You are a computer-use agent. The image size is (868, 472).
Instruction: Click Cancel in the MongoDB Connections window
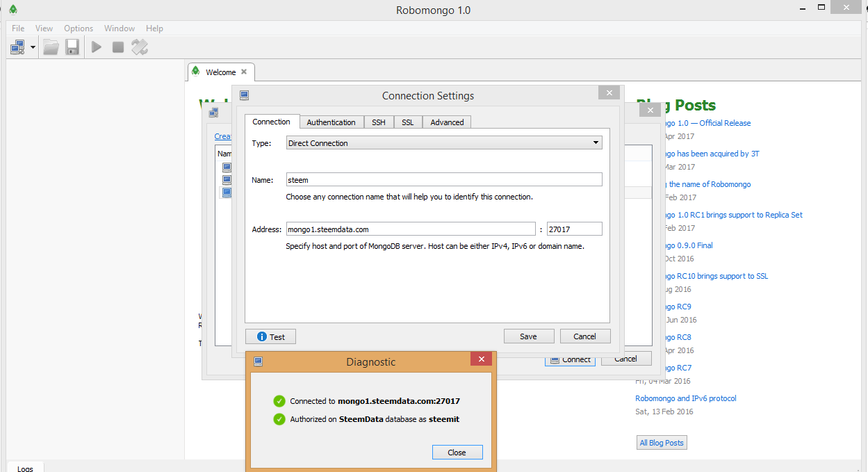(626, 359)
